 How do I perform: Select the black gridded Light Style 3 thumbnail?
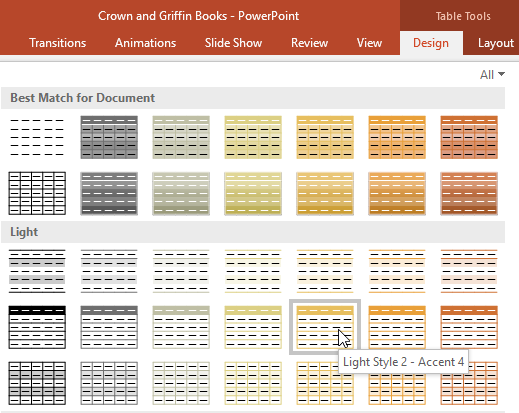point(37,383)
